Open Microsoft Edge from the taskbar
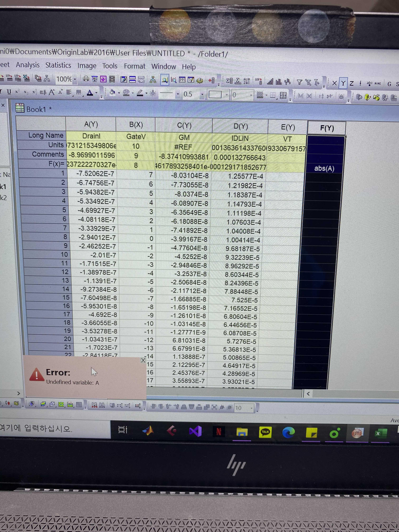 [x=289, y=433]
